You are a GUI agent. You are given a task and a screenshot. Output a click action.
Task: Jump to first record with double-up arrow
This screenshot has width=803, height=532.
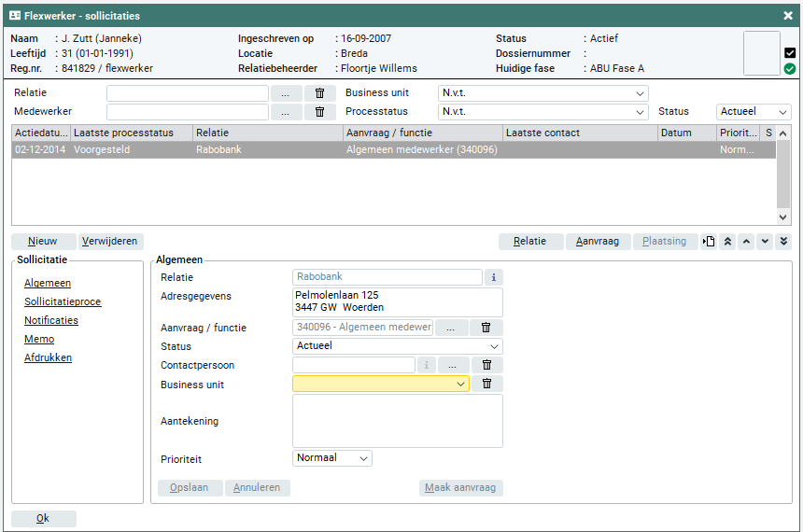click(x=727, y=242)
